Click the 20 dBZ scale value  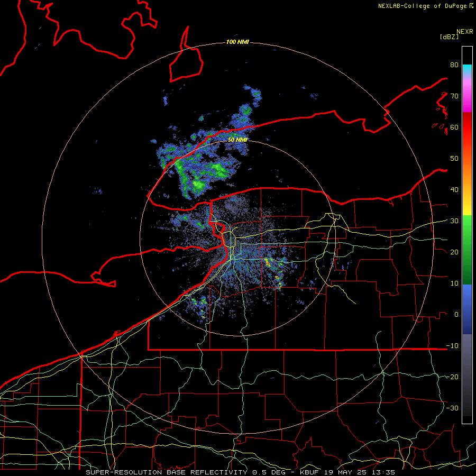[x=454, y=252]
